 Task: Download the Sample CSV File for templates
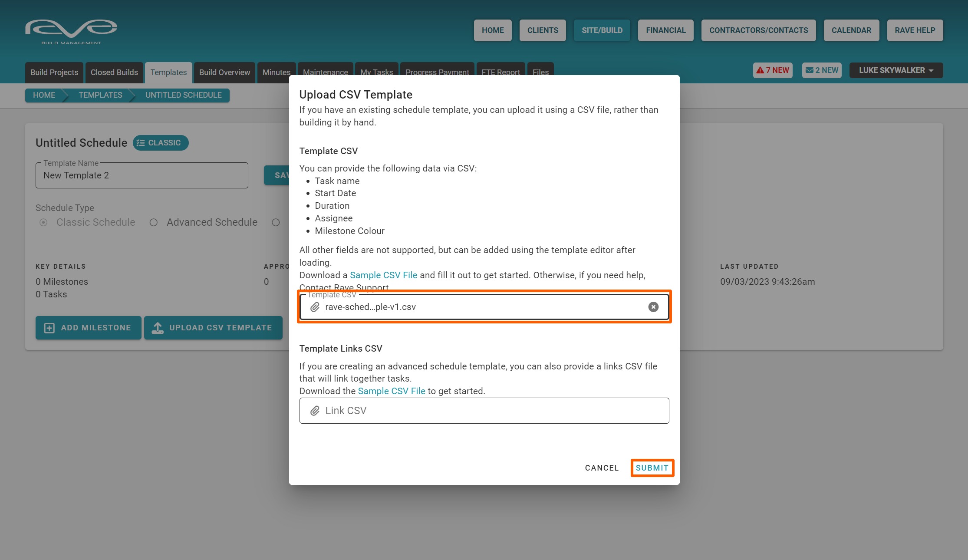(x=383, y=275)
